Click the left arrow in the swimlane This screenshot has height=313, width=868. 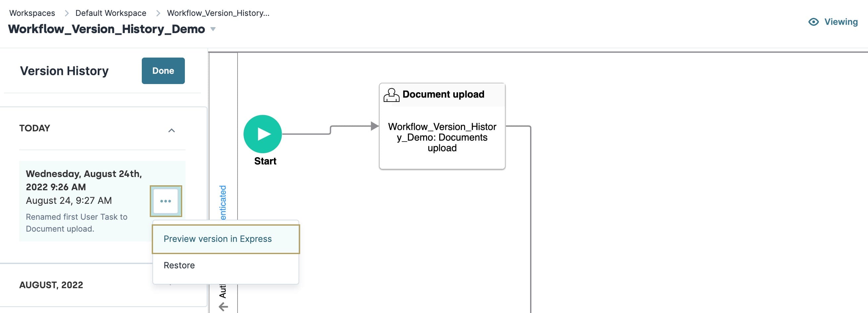[x=223, y=307]
